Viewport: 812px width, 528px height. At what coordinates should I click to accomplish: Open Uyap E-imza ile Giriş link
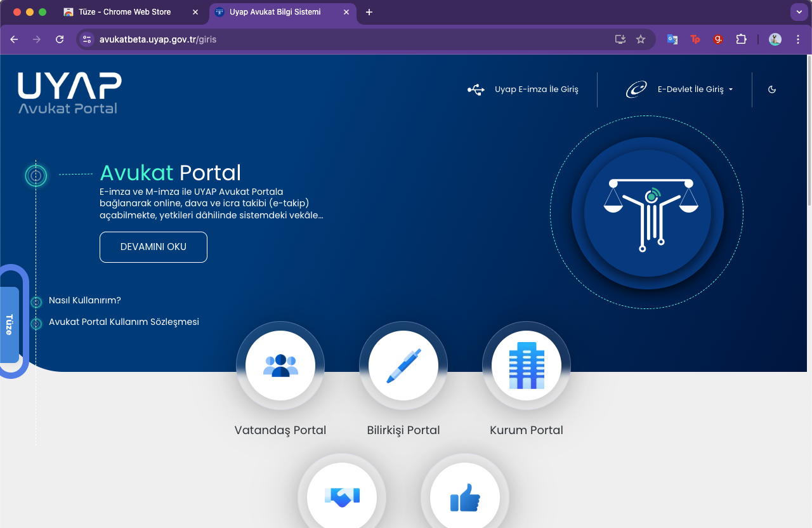click(x=536, y=89)
